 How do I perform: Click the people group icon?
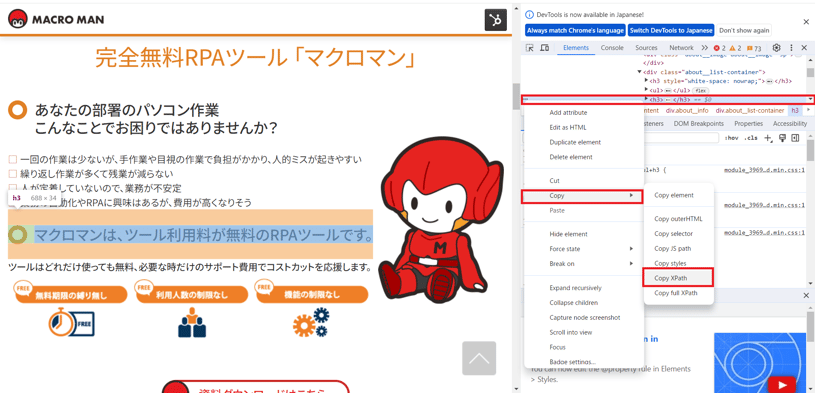(192, 322)
